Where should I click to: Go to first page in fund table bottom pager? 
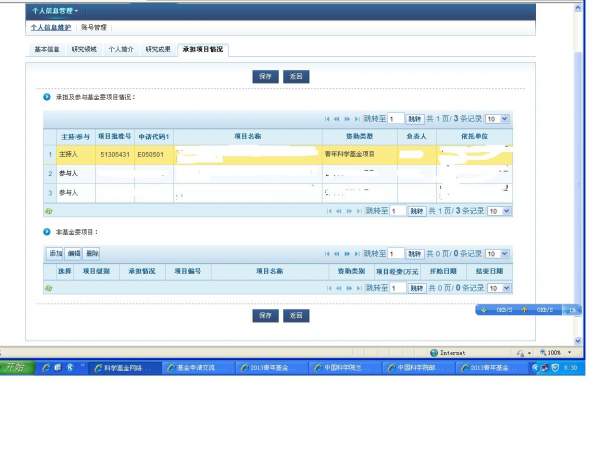[x=329, y=211]
